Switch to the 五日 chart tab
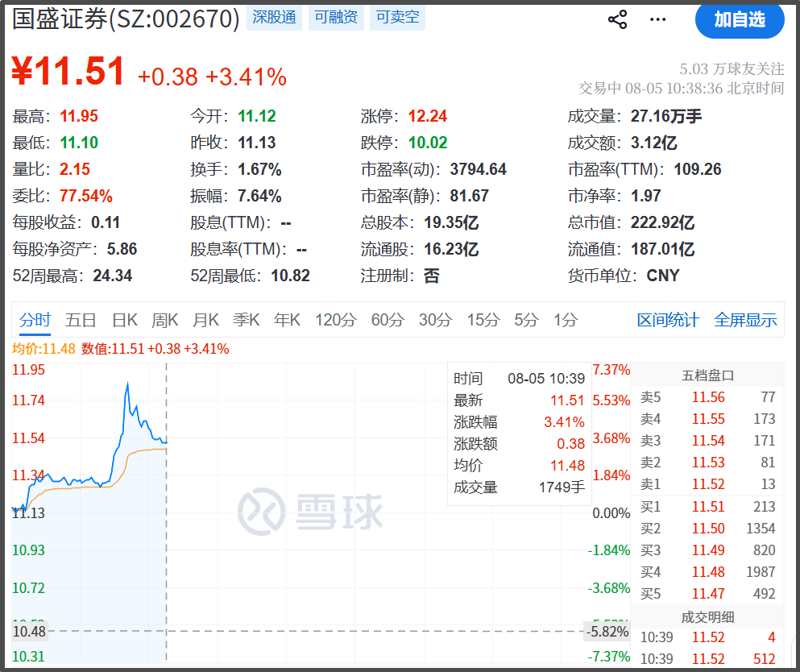800x672 pixels. (x=81, y=320)
